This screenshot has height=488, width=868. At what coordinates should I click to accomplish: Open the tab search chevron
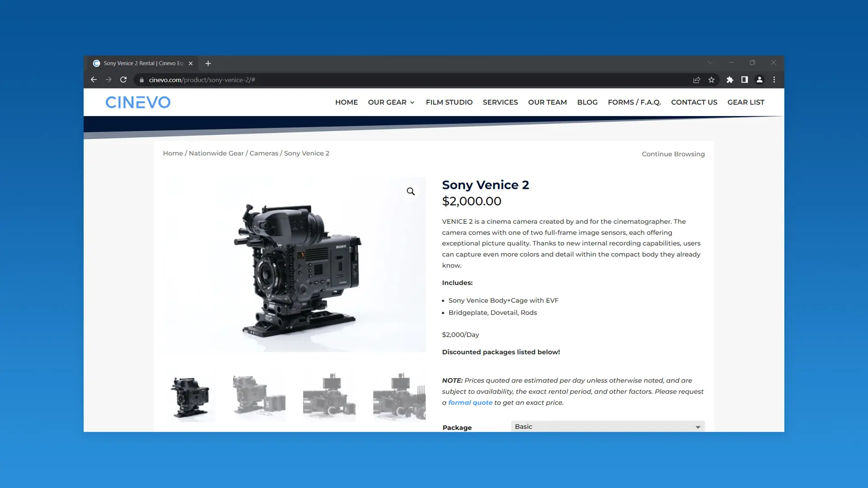[710, 63]
